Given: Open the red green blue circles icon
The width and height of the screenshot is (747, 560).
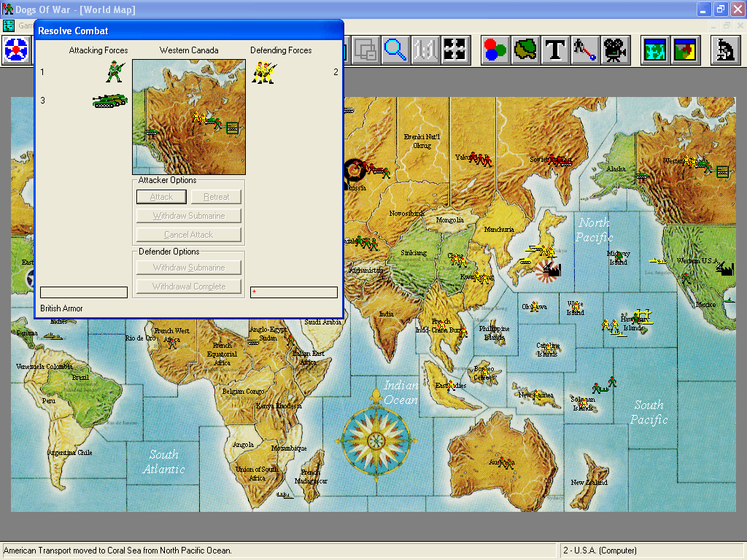Looking at the screenshot, I should click(x=495, y=50).
